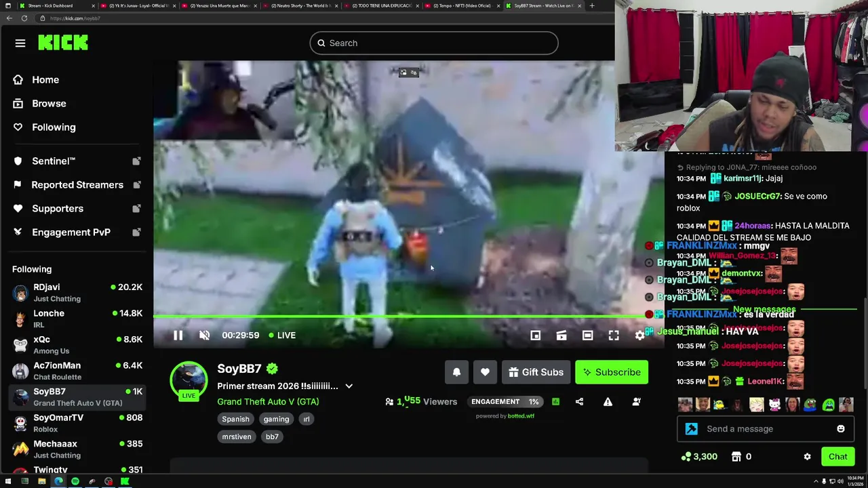Select the bb7 tag
Viewport: 868px width, 488px height.
272,436
